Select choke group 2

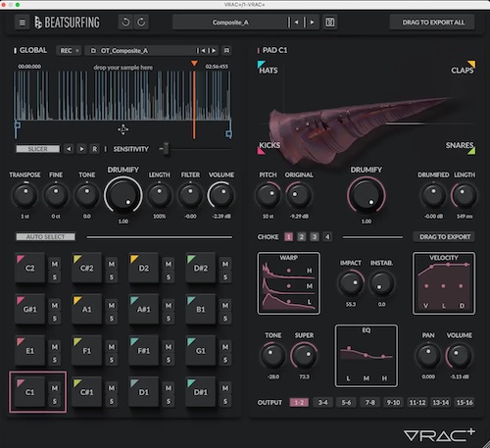click(302, 236)
